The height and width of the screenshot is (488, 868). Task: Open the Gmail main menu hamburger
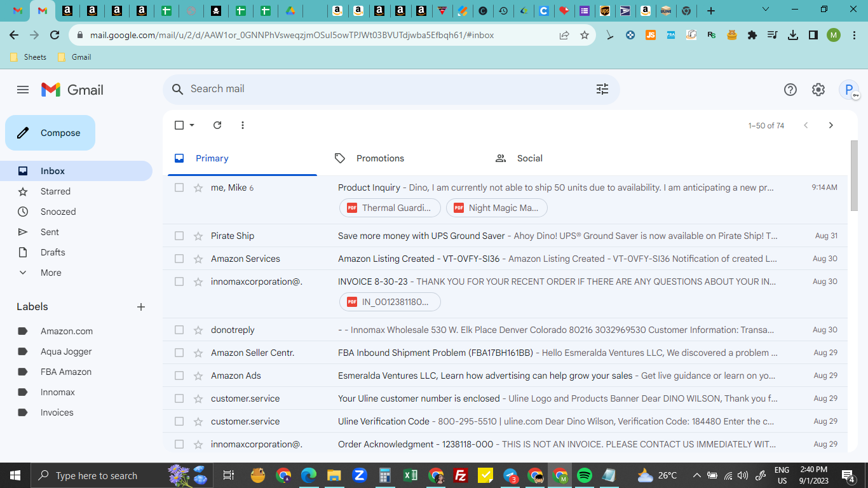(23, 90)
